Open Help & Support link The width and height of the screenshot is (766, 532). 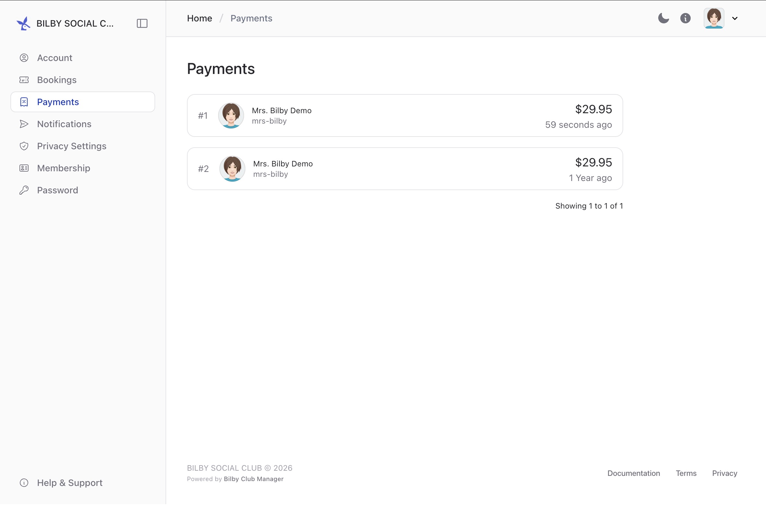(x=83, y=482)
